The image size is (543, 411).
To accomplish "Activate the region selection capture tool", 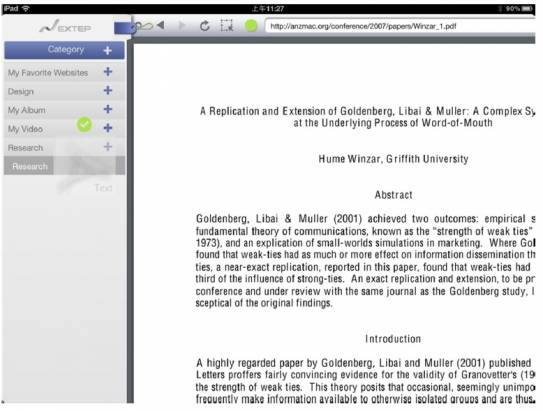I will tap(227, 26).
